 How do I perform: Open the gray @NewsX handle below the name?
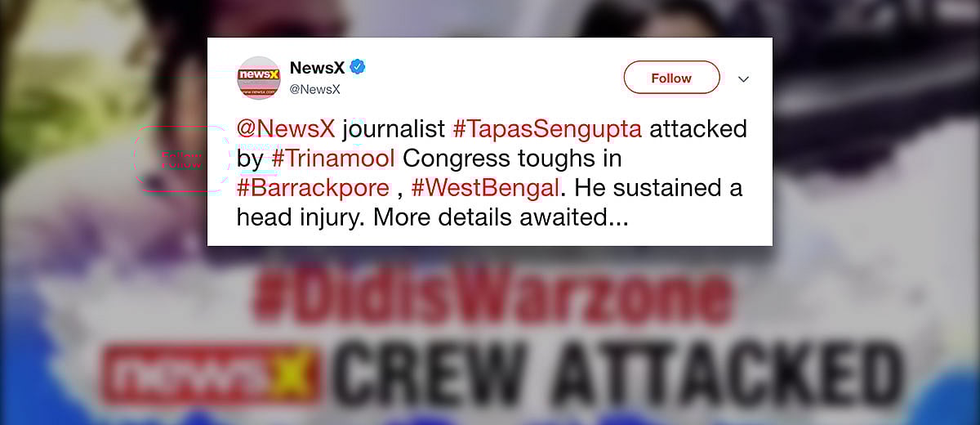point(315,90)
